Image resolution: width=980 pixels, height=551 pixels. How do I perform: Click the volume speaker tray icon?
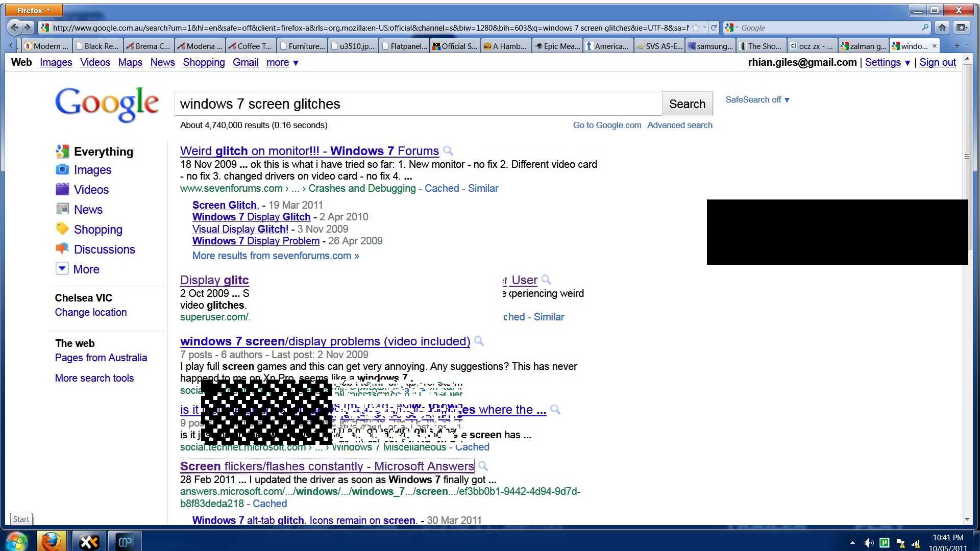[x=868, y=543]
